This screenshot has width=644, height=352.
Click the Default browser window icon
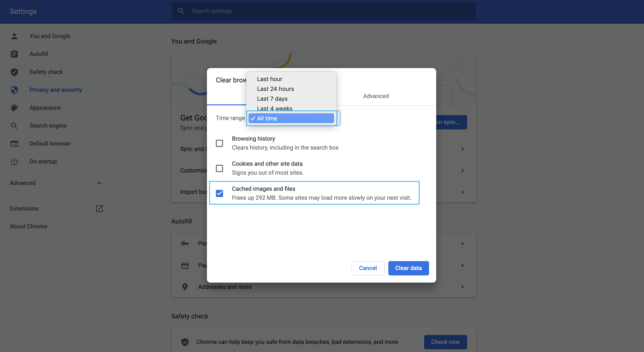point(14,144)
